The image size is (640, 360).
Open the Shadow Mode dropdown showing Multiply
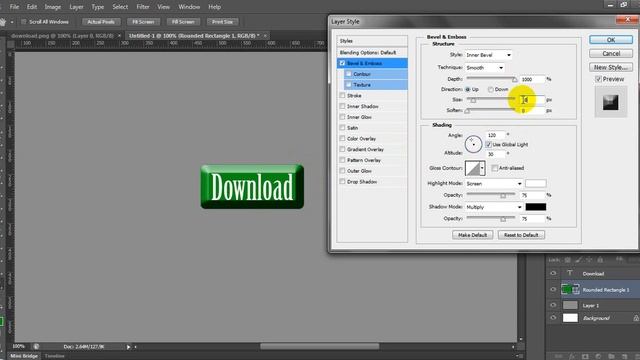pyautogui.click(x=494, y=207)
